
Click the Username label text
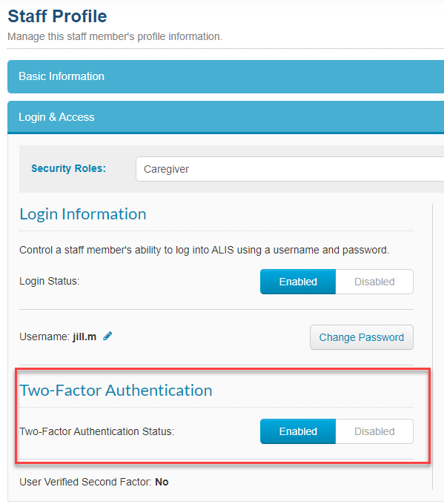(44, 336)
